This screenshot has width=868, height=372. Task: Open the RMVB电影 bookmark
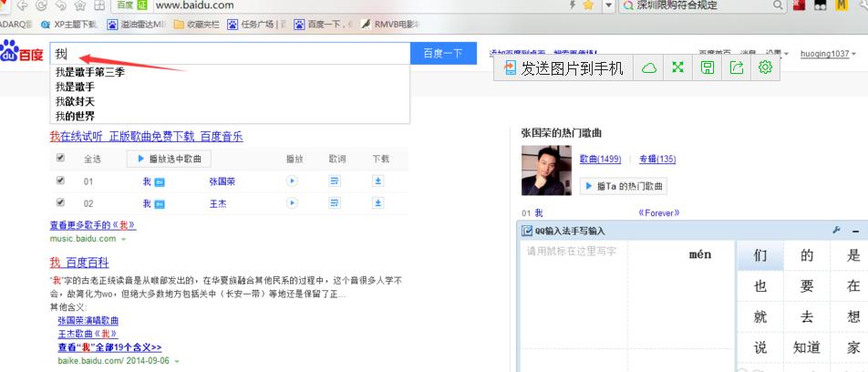coord(390,24)
